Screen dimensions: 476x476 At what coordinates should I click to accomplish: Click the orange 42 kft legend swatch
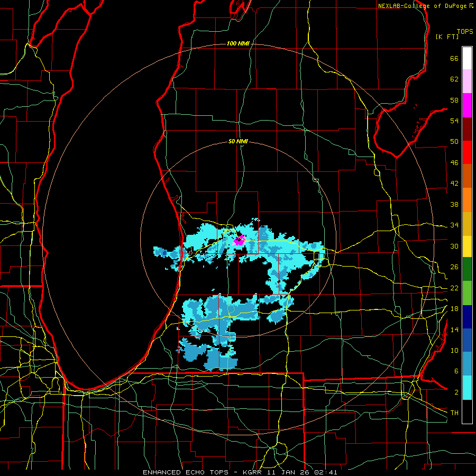click(x=467, y=200)
